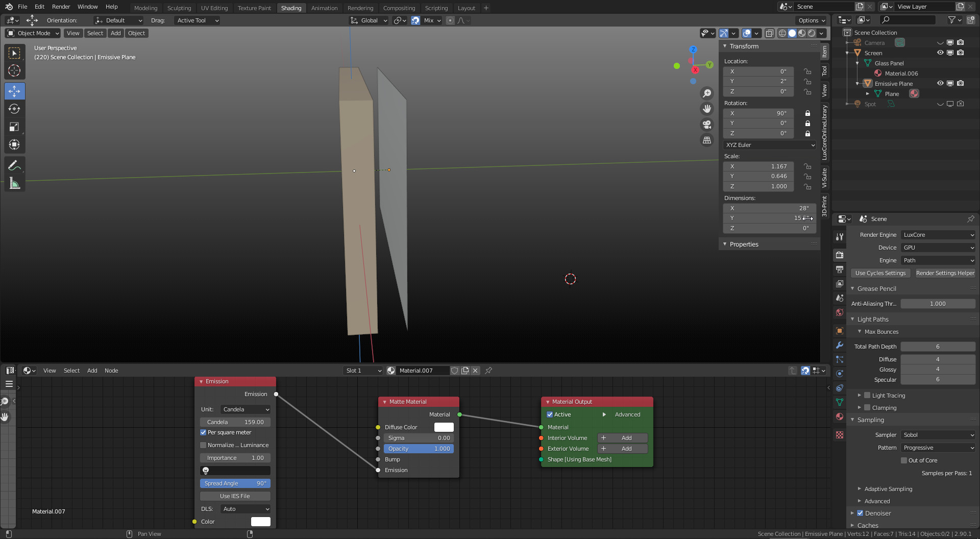This screenshot has height=539, width=980.
Task: Open the Render menu
Action: pos(61,7)
